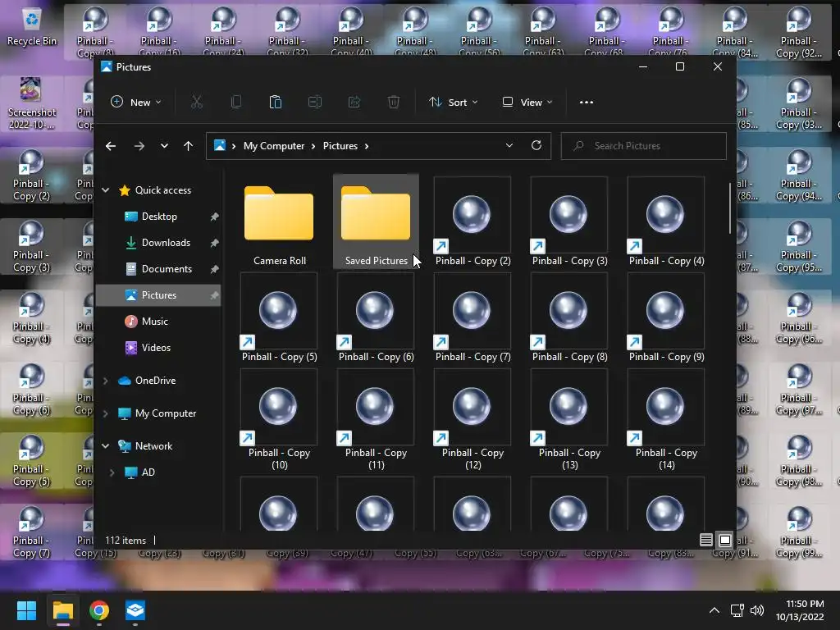The height and width of the screenshot is (630, 840).
Task: Expand the AD network computer node
Action: point(112,472)
